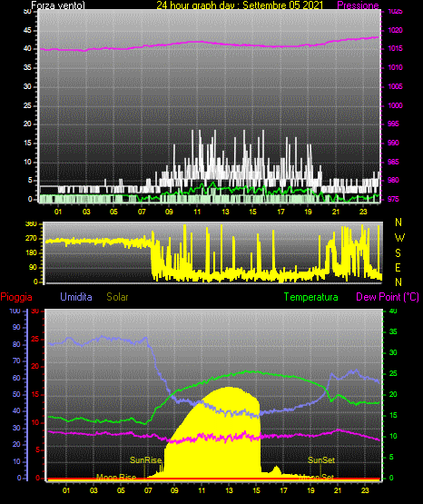Click red rain axis value 15
Image resolution: width=423 pixels, height=504 pixels.
click(x=35, y=394)
